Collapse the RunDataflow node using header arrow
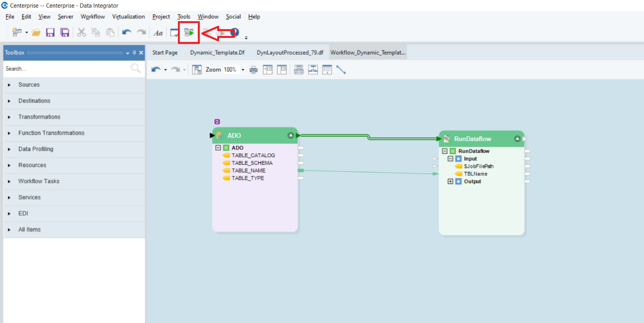This screenshot has width=644, height=323. 517,138
